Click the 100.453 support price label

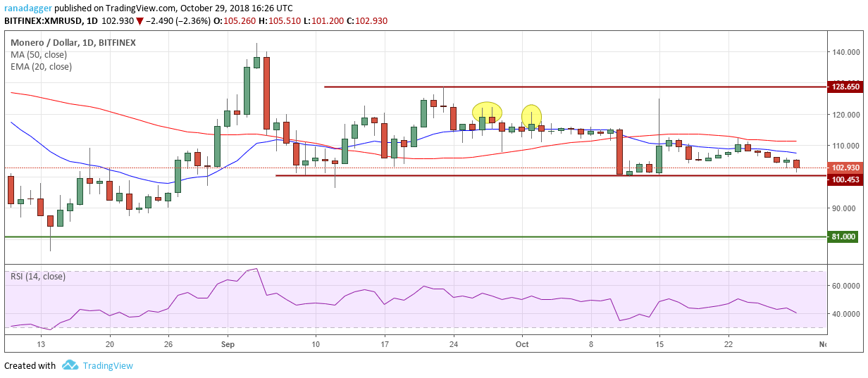click(845, 180)
